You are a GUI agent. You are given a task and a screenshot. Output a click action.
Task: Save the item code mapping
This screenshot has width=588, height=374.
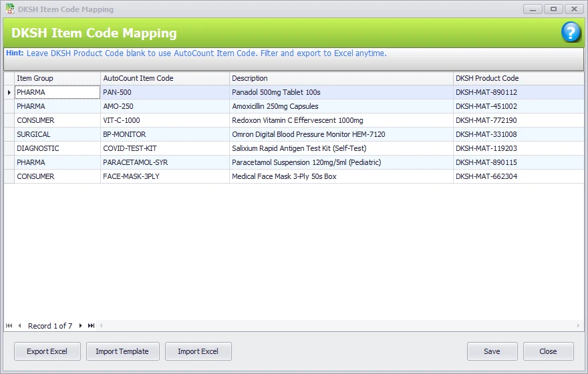point(492,351)
